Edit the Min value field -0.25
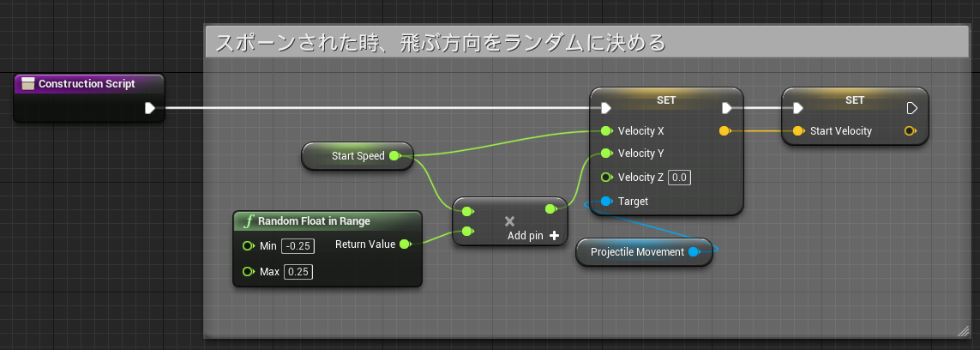 point(298,246)
